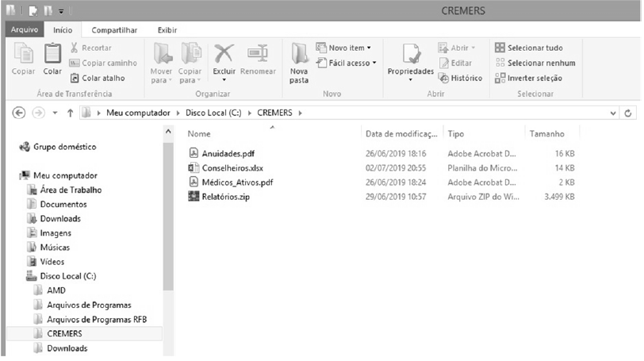The width and height of the screenshot is (644, 361).
Task: Open Copiar para menu
Action: [190, 63]
